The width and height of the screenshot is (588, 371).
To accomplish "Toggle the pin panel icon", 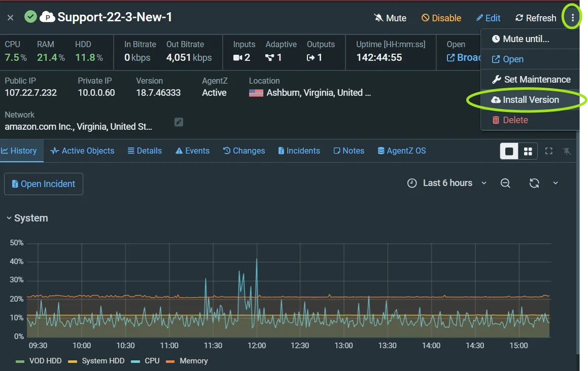I will click(567, 151).
